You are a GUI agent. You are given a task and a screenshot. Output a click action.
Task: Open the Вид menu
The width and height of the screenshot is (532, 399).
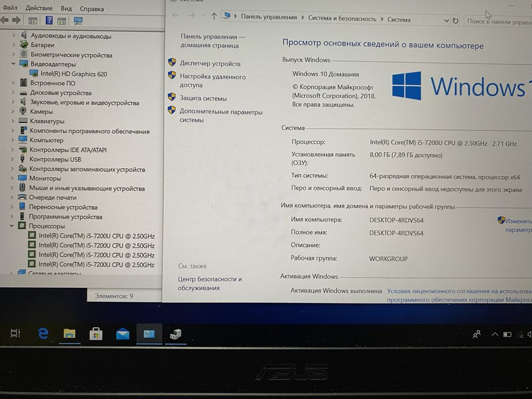click(66, 9)
